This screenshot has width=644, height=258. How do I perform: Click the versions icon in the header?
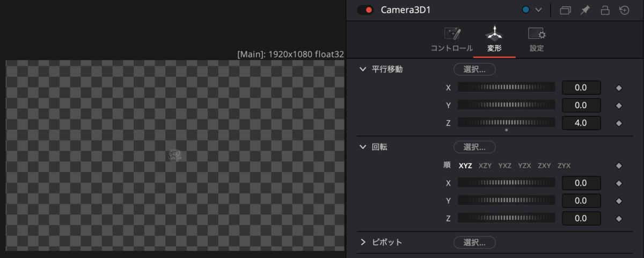tap(565, 10)
